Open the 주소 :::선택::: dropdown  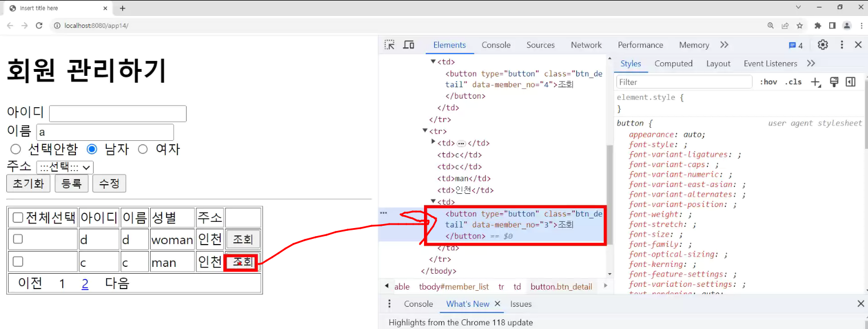point(64,167)
